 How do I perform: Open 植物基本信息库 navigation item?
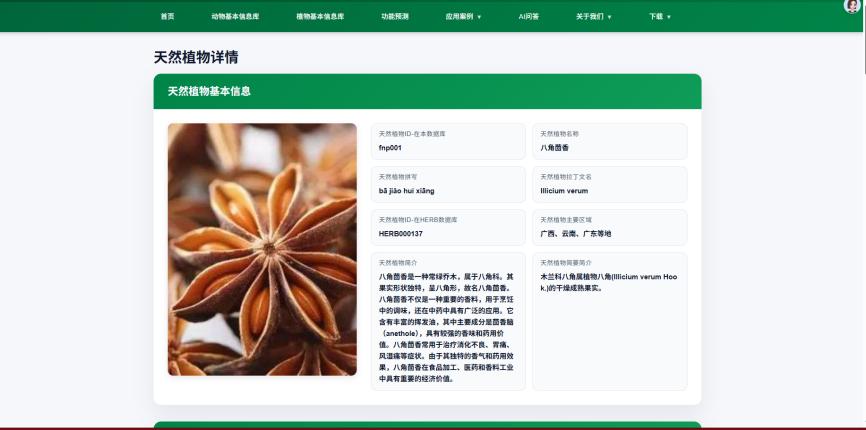click(320, 17)
